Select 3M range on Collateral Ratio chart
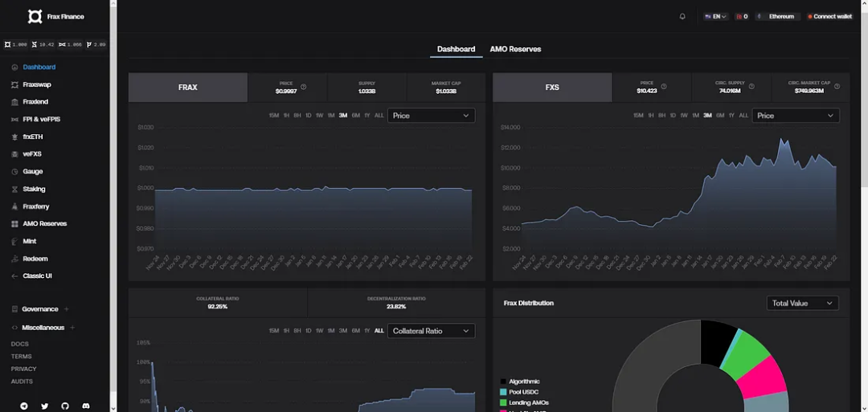Image resolution: width=868 pixels, height=412 pixels. tap(343, 331)
